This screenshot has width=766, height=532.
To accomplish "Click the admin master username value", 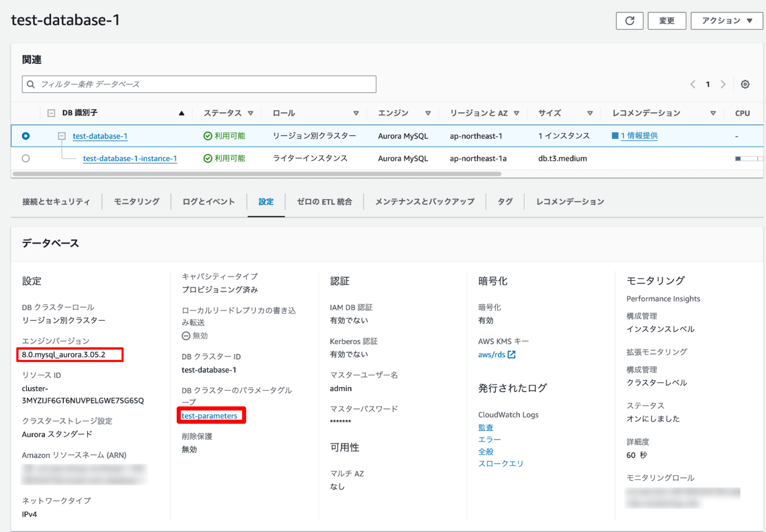I will pos(341,388).
